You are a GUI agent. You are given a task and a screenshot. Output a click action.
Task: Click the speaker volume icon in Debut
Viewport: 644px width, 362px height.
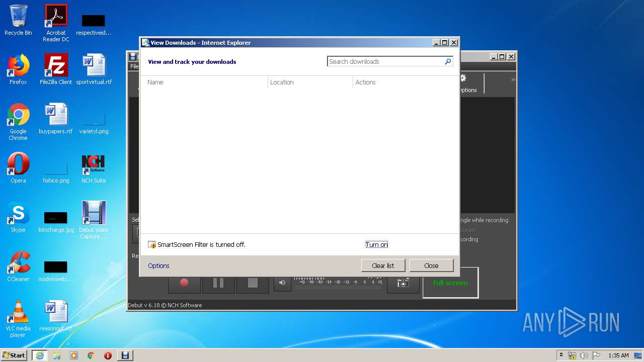(282, 283)
